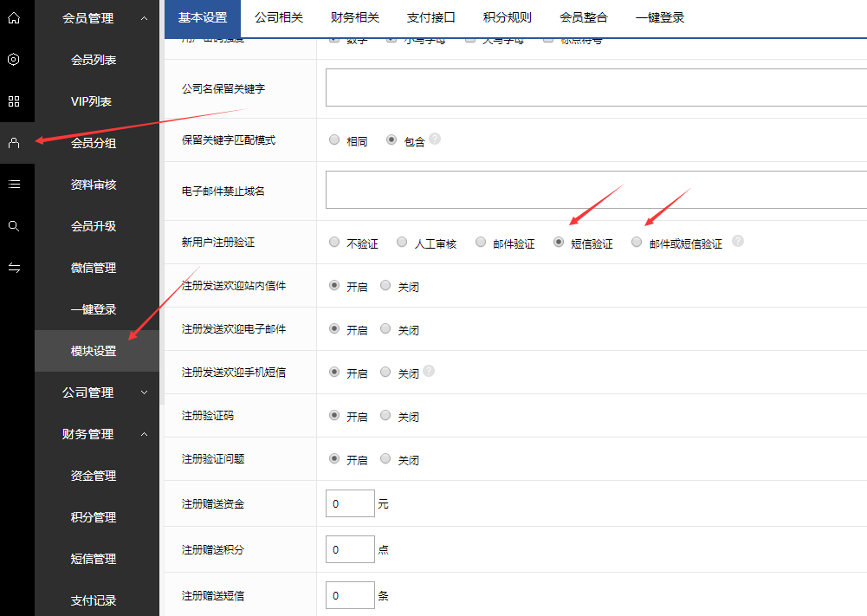Viewport: 867px width, 616px height.
Task: Open 模块设置 in the sidebar
Action: (94, 351)
